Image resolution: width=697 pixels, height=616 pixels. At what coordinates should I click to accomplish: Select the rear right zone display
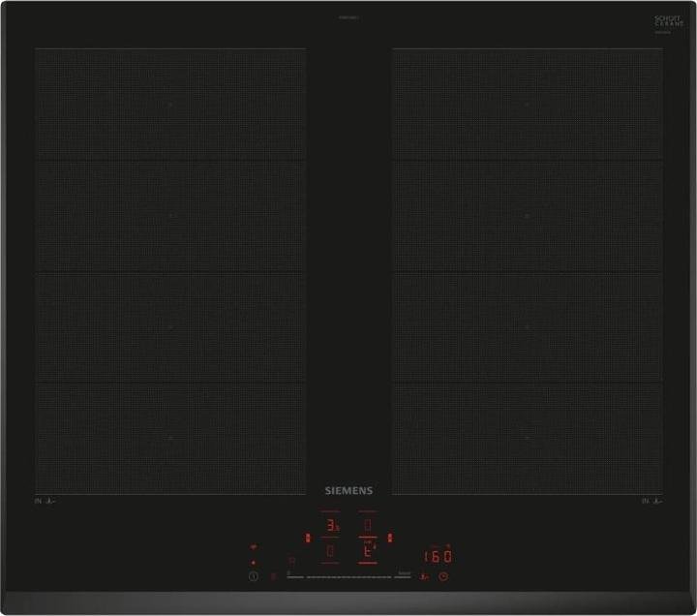click(x=367, y=526)
